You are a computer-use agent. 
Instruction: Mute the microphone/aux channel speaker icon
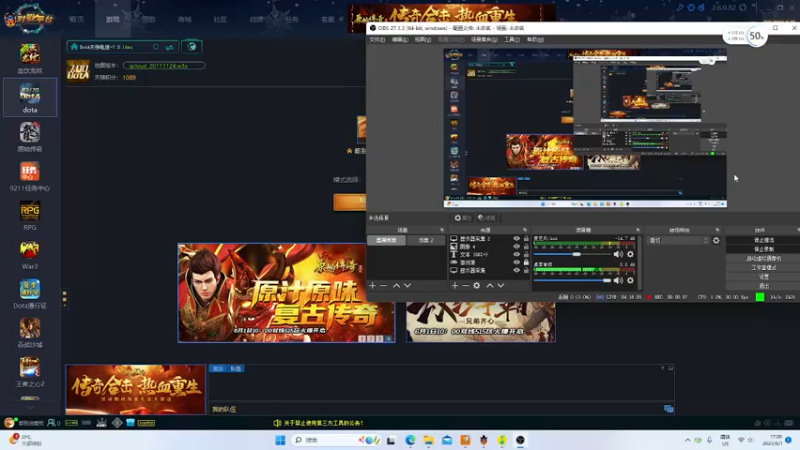618,254
